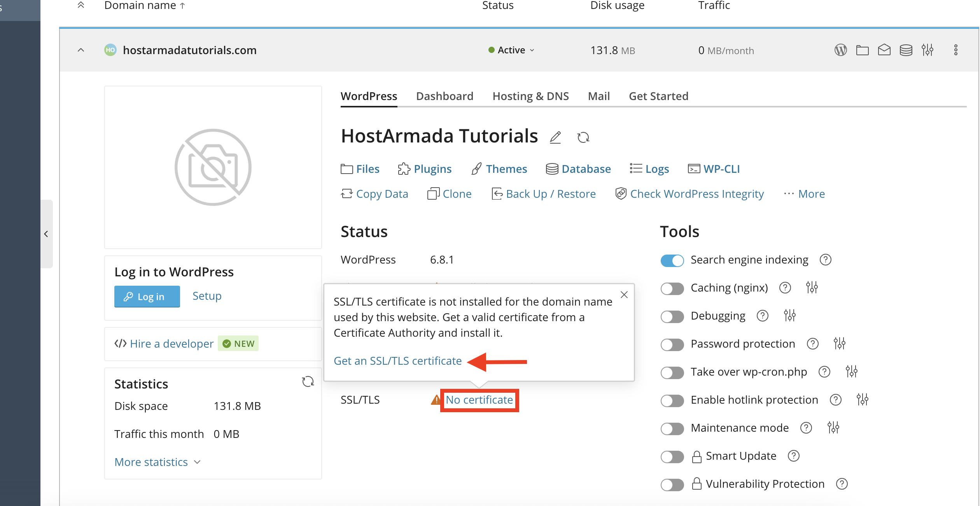Turn on Maintenance mode switch

(672, 429)
